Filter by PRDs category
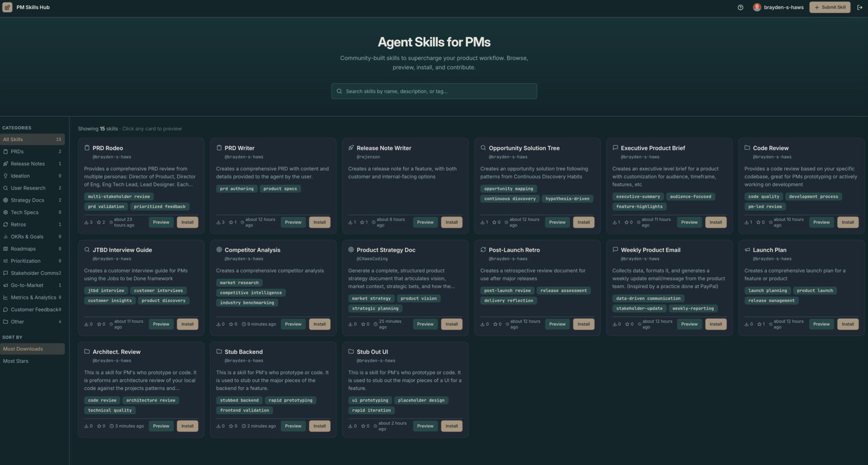This screenshot has height=465, width=868. click(32, 152)
